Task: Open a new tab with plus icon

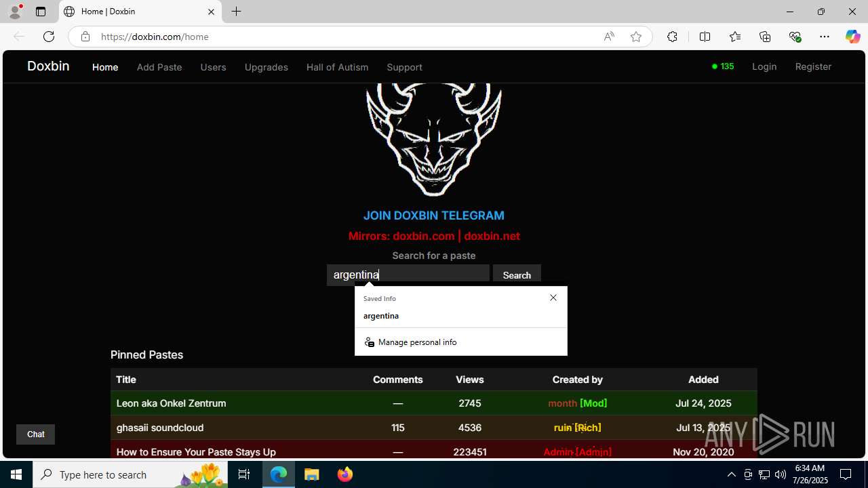Action: 236,12
